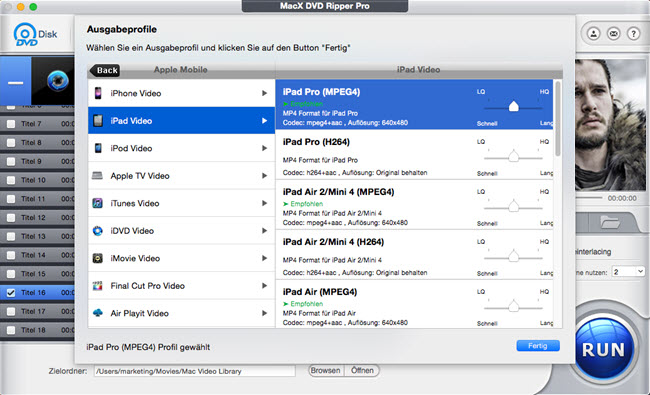
Task: Click the Back button
Action: (x=105, y=70)
